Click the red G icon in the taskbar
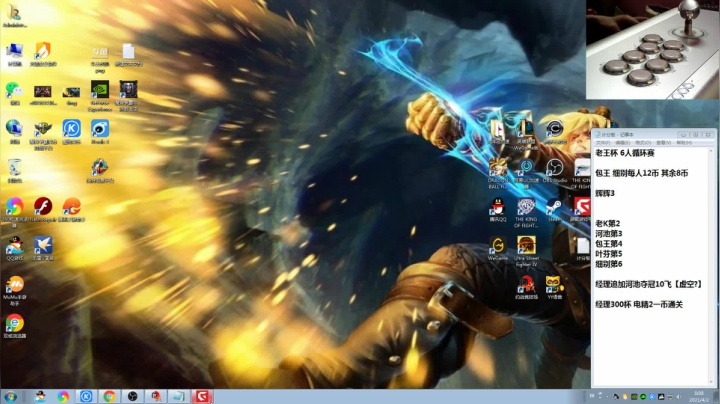 pos(202,397)
